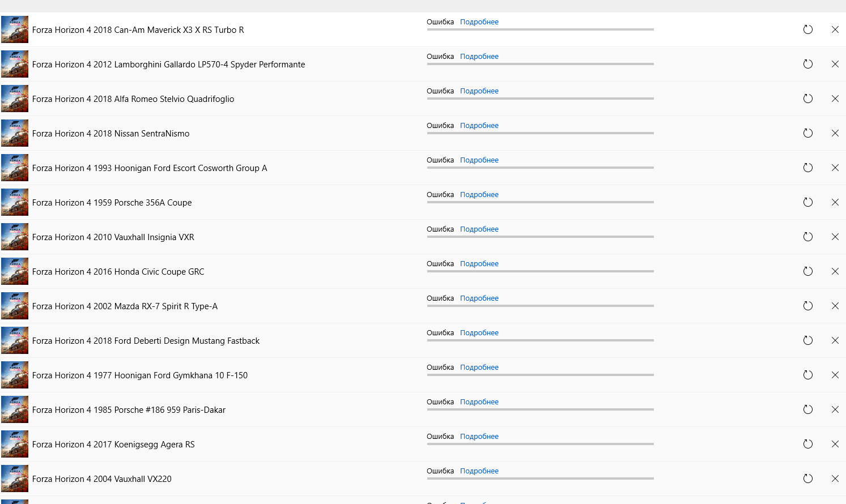
Task: Remove Nissan SentraNismo from the list
Action: click(x=835, y=133)
